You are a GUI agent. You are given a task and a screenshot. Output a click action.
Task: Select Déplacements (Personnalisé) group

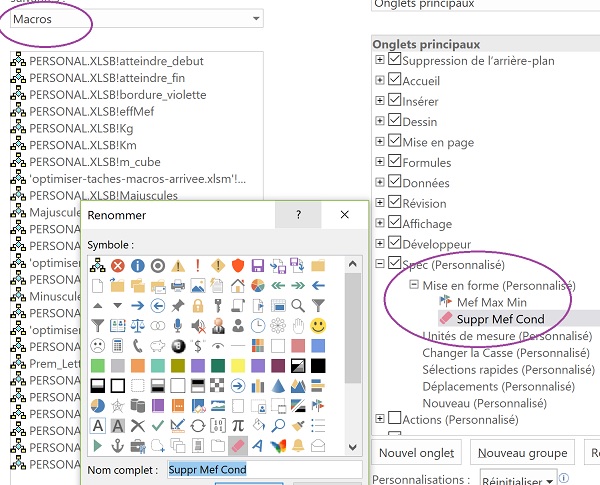tap(499, 387)
